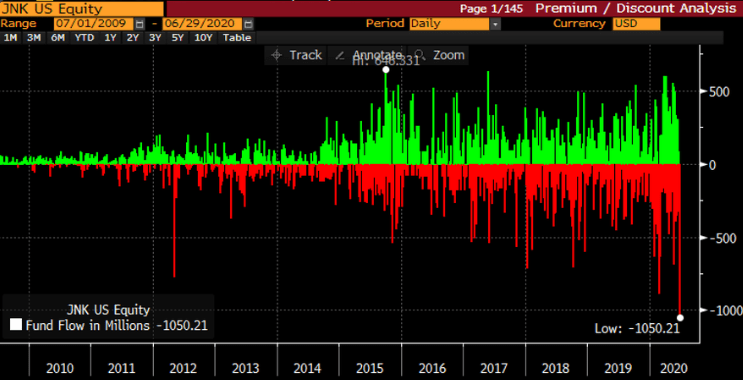
Task: Select the 5Y range tab
Action: (x=177, y=38)
